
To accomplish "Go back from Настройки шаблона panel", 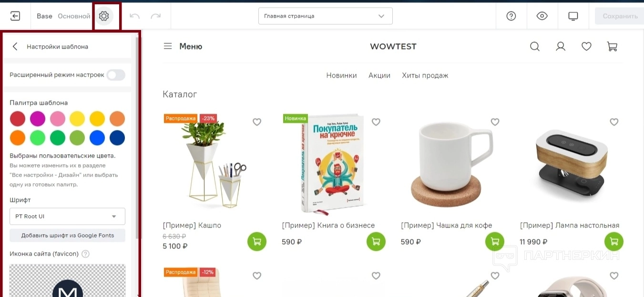I will pyautogui.click(x=15, y=46).
